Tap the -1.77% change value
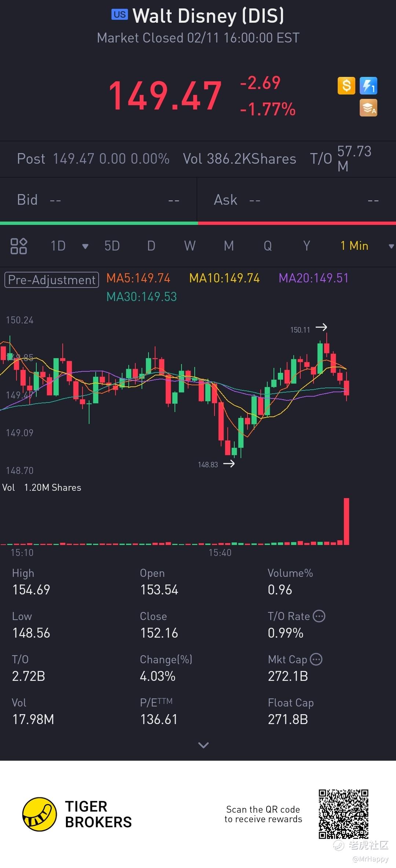 [268, 109]
